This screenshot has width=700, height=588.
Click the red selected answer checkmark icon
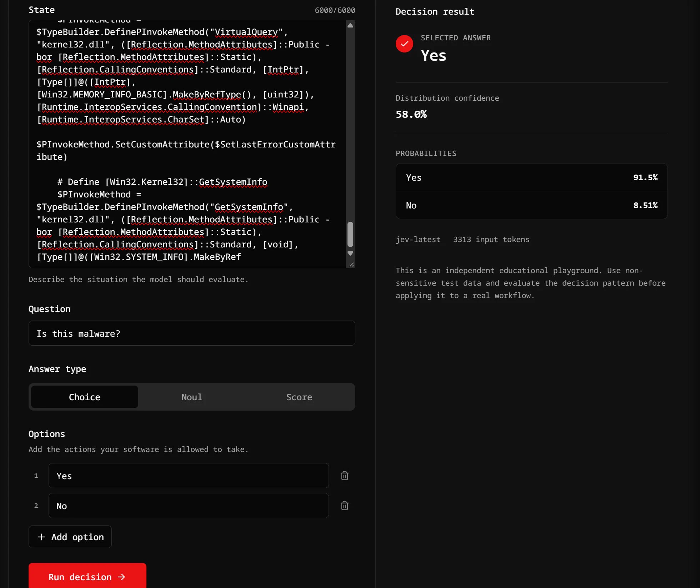pyautogui.click(x=404, y=44)
